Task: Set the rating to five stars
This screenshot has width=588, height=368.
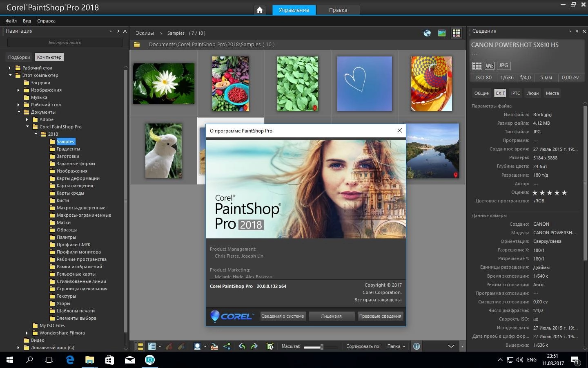Action: click(564, 193)
